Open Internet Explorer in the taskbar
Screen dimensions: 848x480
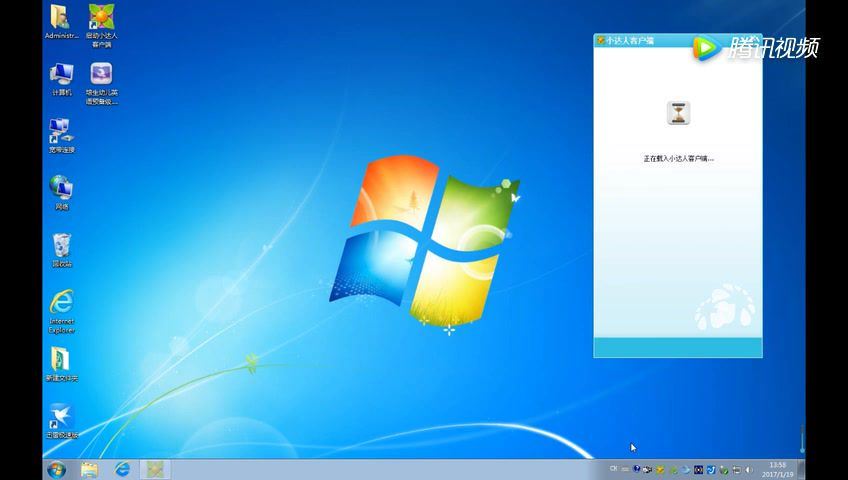click(122, 469)
